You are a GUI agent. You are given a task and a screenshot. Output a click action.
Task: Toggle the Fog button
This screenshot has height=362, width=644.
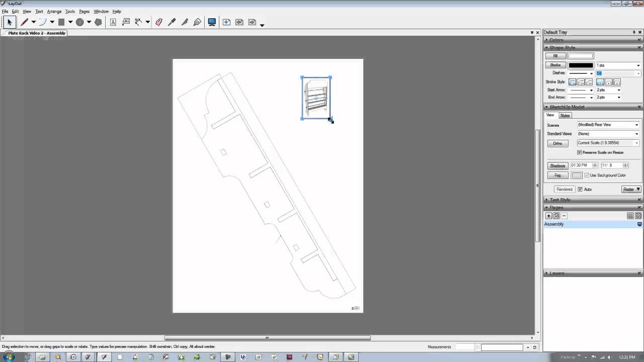(557, 175)
